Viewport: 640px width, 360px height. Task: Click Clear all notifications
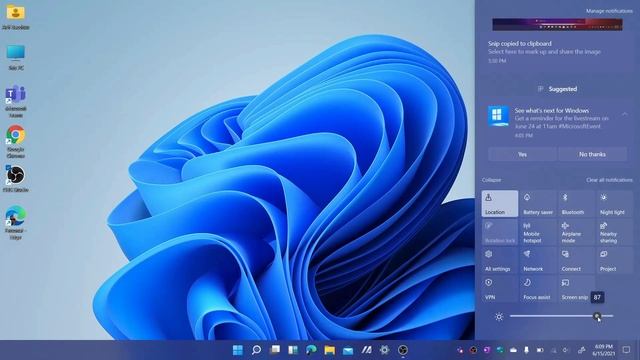click(x=609, y=180)
